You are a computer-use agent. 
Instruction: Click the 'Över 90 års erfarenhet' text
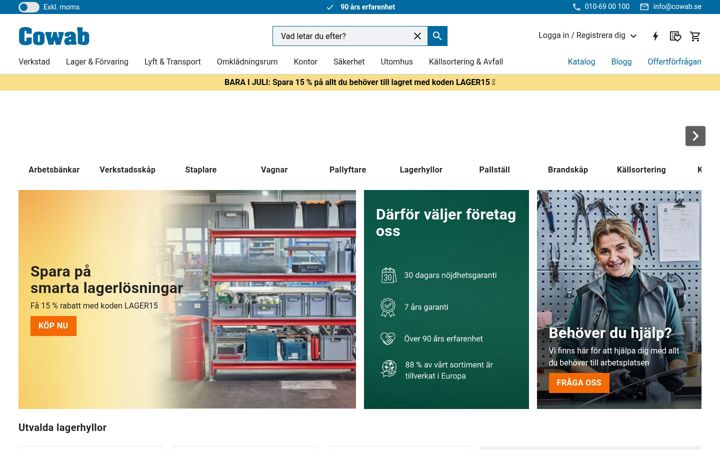coord(443,338)
